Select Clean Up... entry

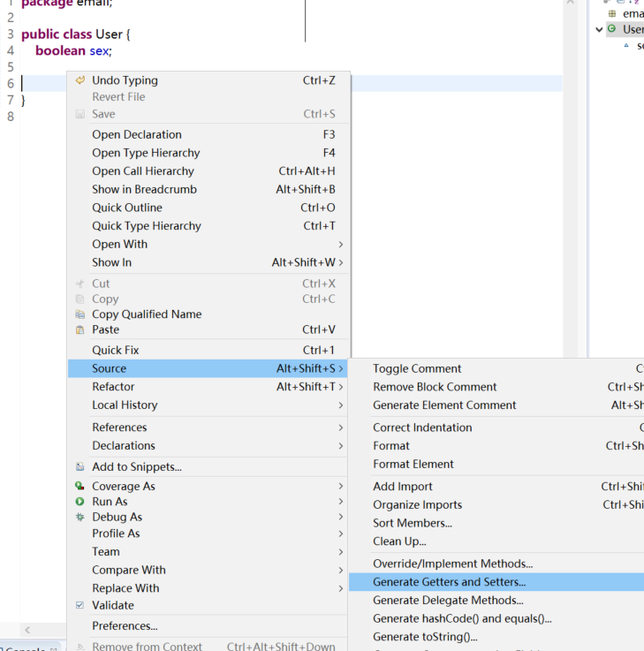point(496,541)
